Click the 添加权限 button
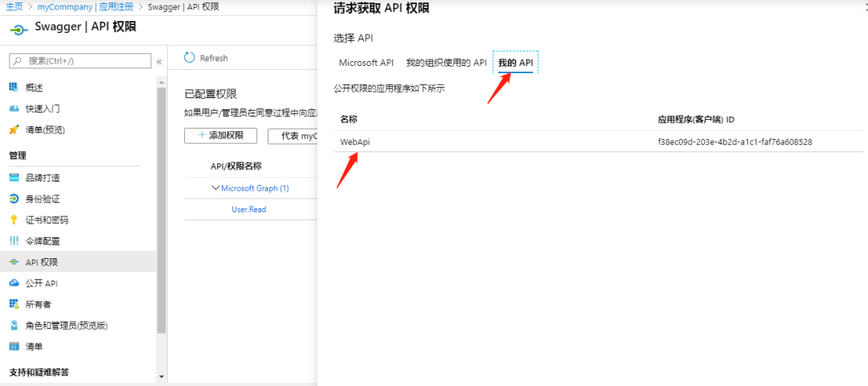The image size is (868, 386). point(220,136)
